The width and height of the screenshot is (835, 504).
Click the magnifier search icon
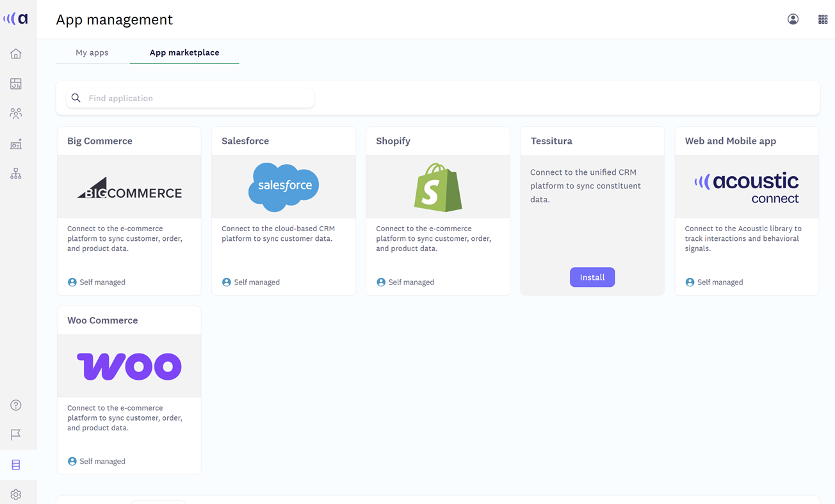76,98
